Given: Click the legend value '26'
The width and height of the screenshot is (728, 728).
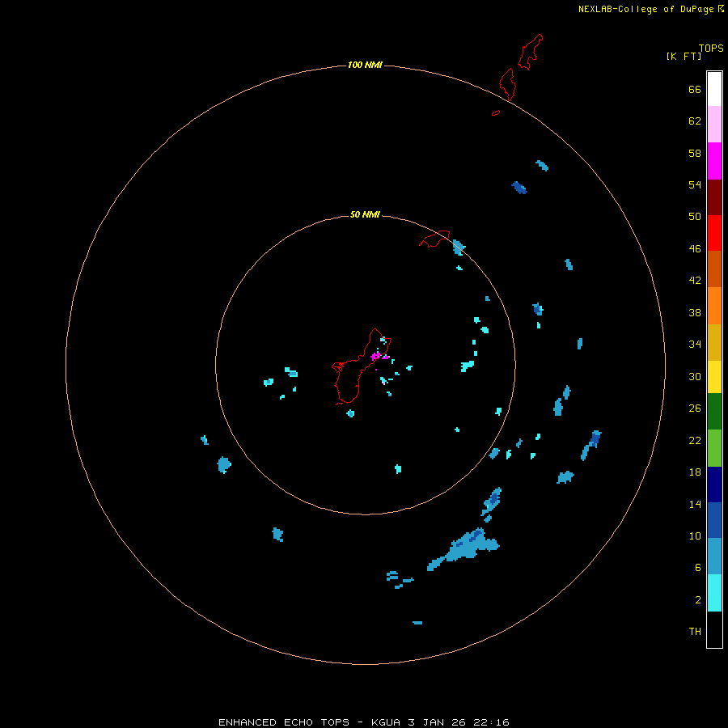Looking at the screenshot, I should [695, 408].
